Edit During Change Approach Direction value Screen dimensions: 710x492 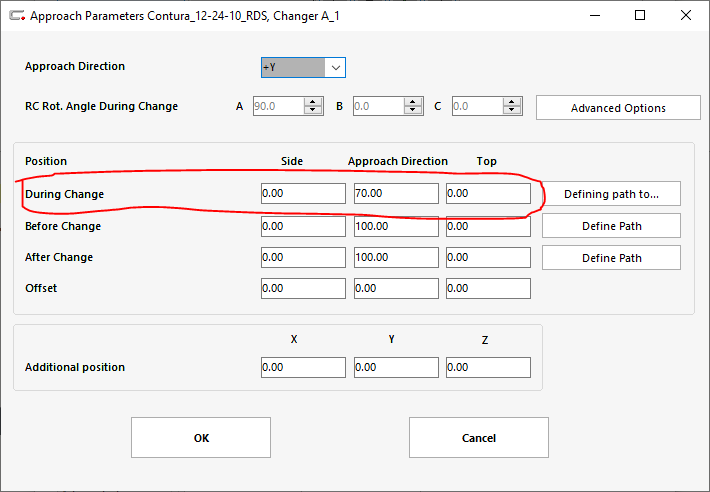[395, 194]
